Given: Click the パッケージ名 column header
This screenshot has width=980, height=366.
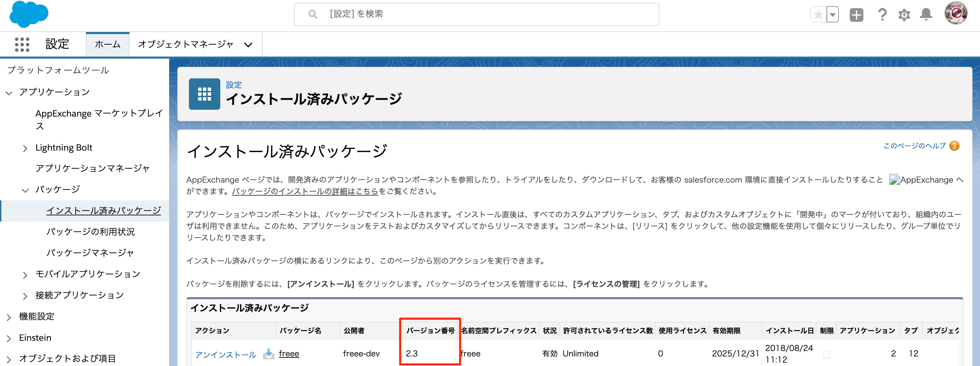Looking at the screenshot, I should click(300, 330).
